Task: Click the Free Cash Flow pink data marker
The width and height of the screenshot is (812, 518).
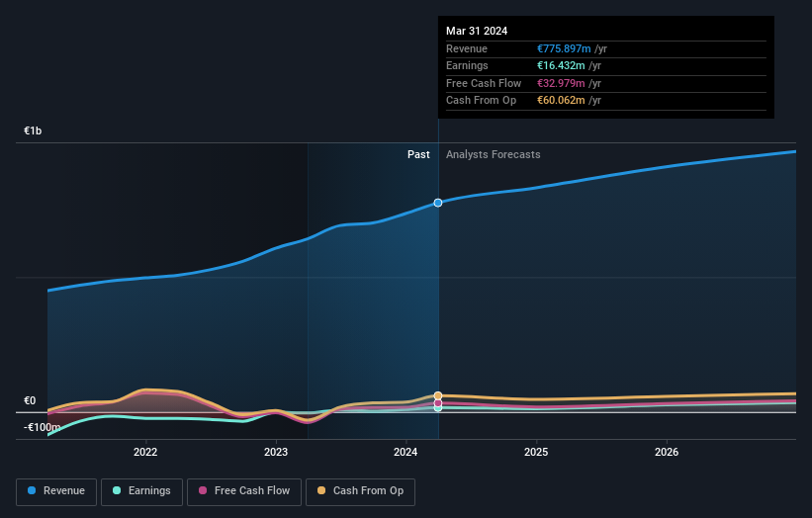Action: tap(438, 403)
